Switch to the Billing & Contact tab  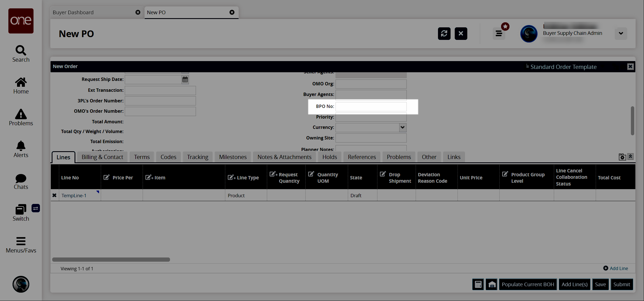tap(102, 157)
